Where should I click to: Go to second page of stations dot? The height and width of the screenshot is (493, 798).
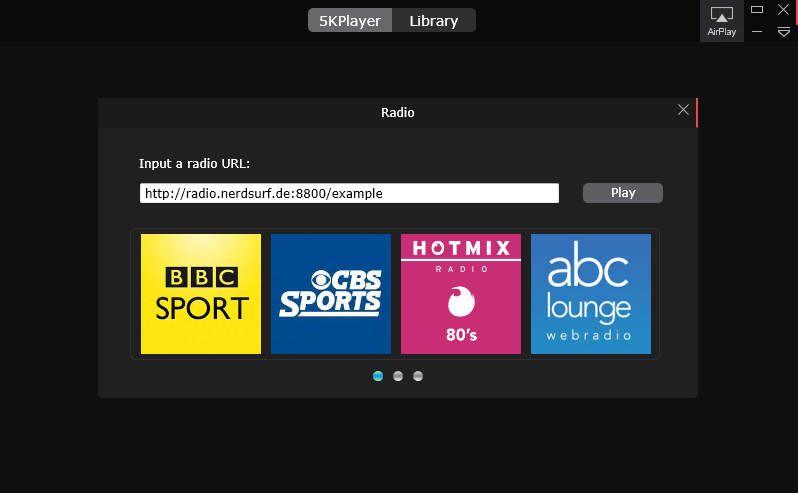(x=398, y=376)
